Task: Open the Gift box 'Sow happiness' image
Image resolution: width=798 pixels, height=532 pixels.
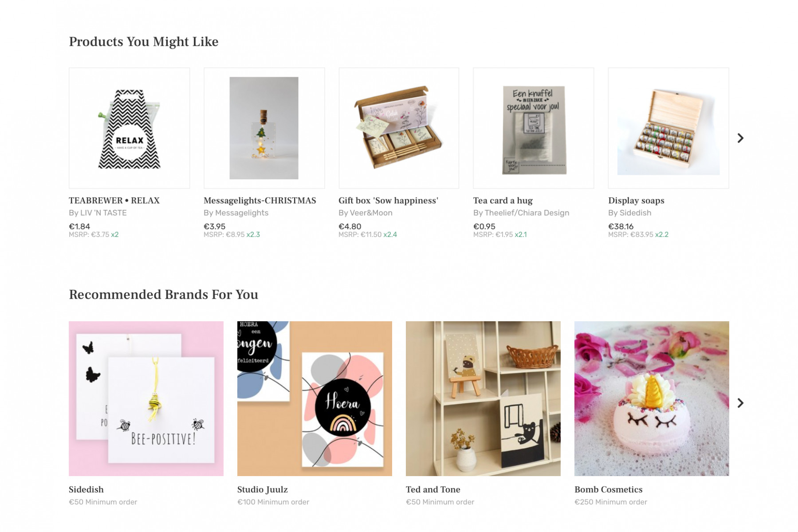Action: tap(399, 128)
